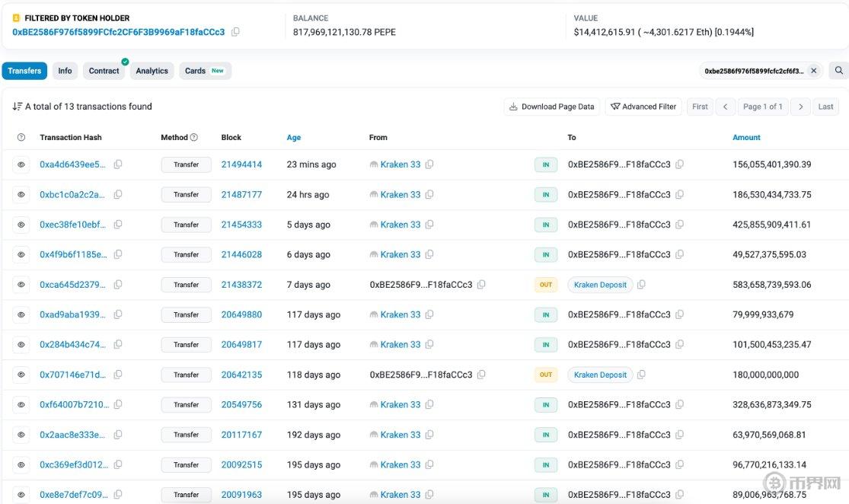Sort by the Age column header
This screenshot has height=504, width=849.
[293, 138]
